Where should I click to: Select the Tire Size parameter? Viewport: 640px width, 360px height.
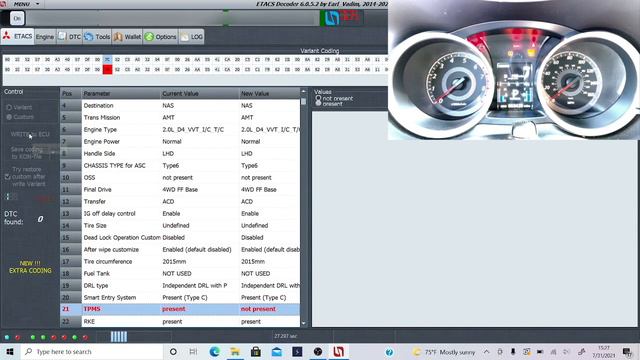tap(180, 225)
